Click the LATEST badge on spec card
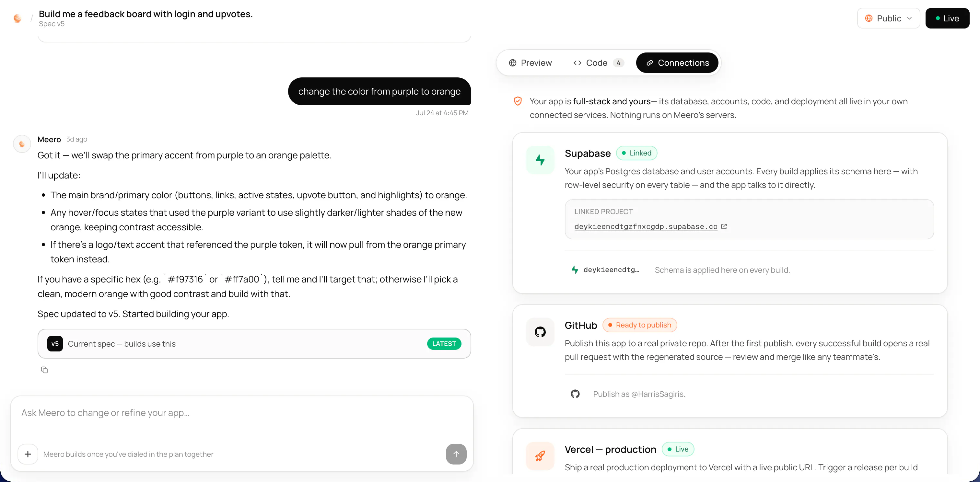Viewport: 980px width, 482px height. point(444,344)
